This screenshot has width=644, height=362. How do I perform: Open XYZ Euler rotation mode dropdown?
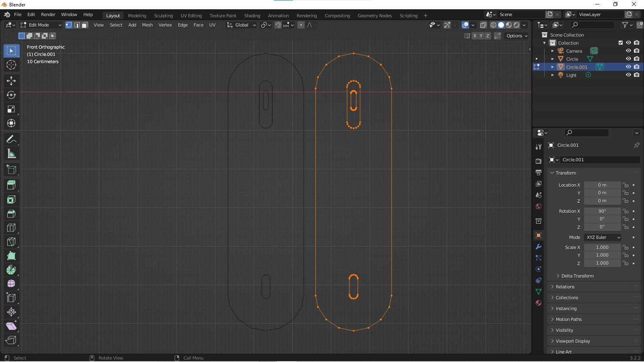pyautogui.click(x=603, y=237)
